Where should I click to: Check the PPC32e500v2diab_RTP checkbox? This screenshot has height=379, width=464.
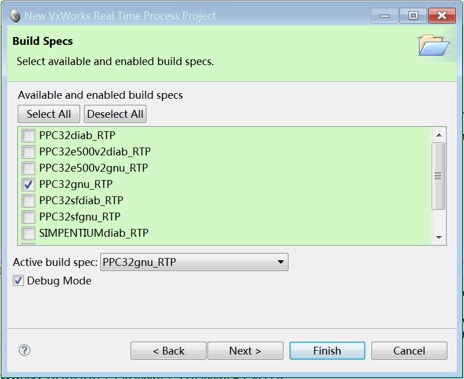28,152
